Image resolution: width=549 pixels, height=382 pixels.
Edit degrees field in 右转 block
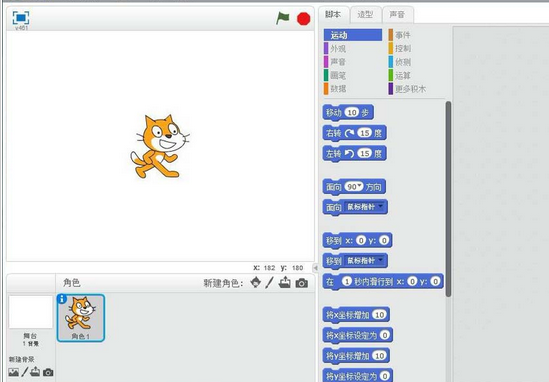[x=364, y=133]
